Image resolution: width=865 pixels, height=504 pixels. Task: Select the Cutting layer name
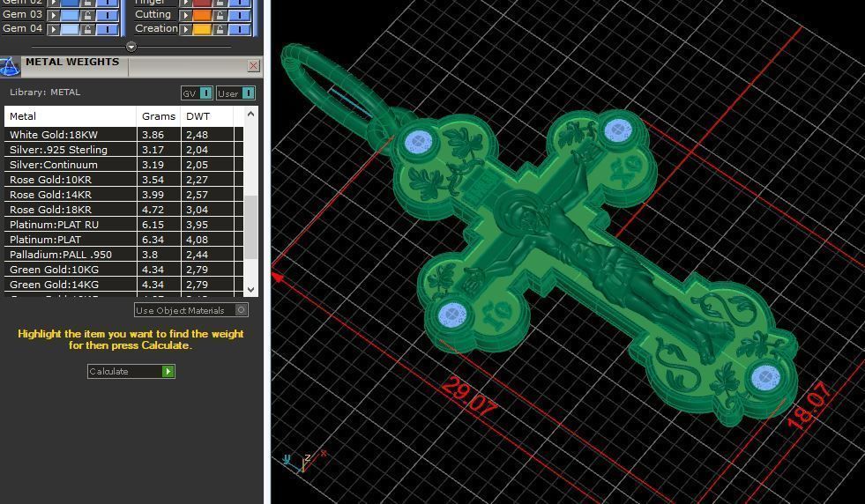tap(153, 14)
